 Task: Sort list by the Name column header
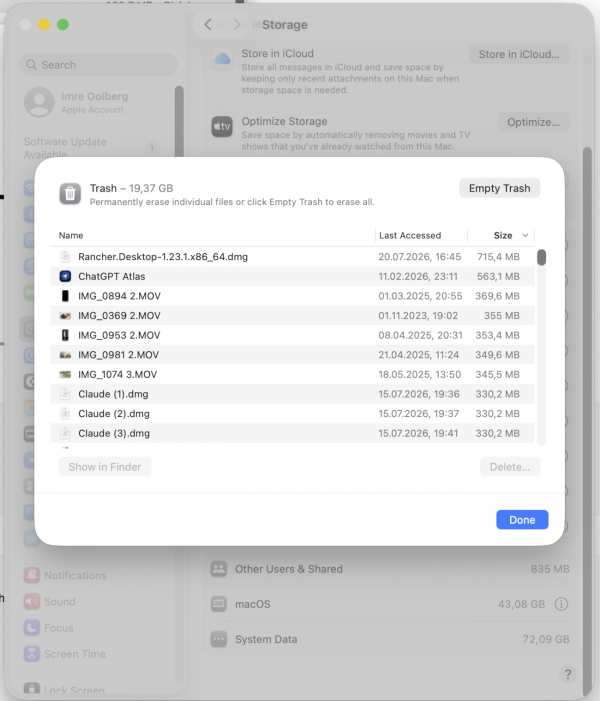(x=71, y=236)
